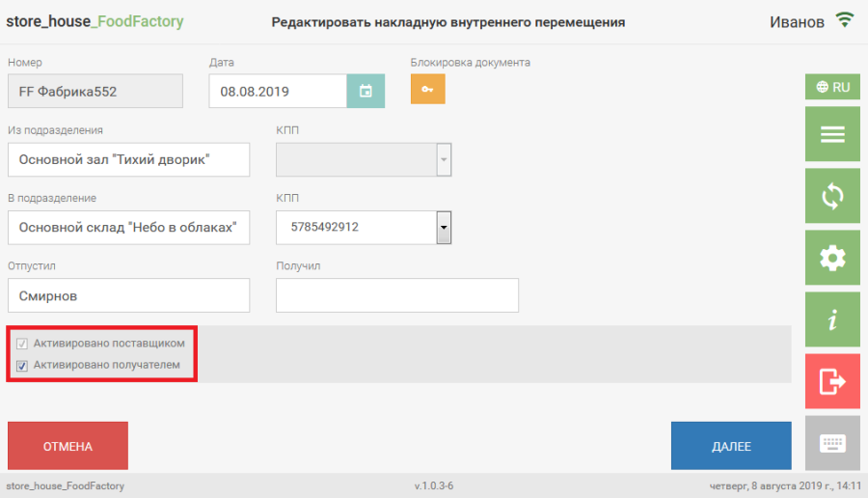Open settings with the gear icon
This screenshot has height=498, width=868.
point(831,258)
